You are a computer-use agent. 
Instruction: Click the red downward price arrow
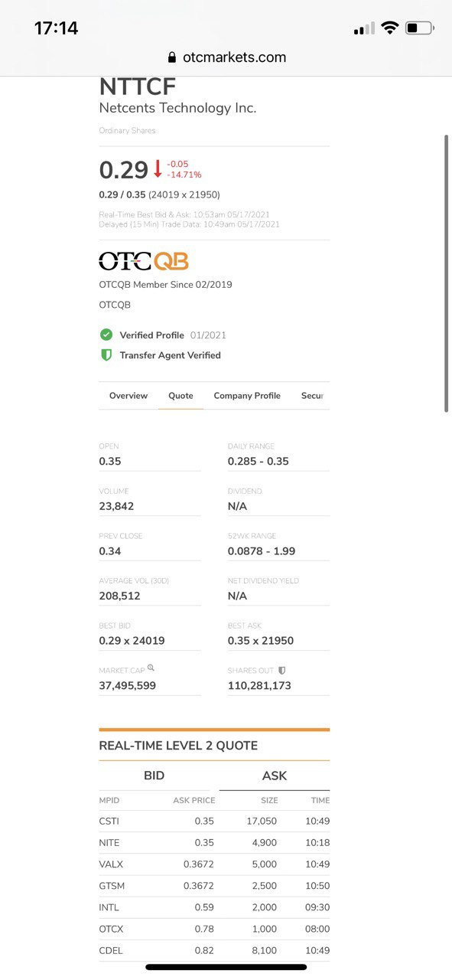pos(158,167)
